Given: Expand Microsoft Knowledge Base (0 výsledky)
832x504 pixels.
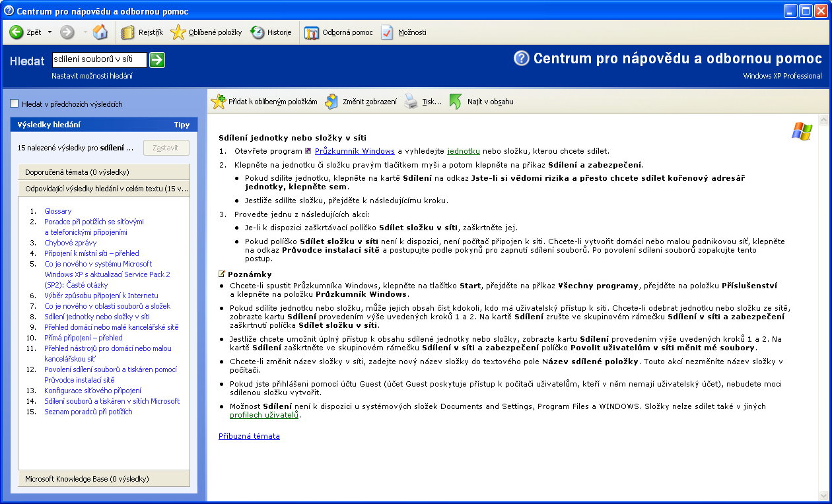Looking at the screenshot, I should [x=104, y=478].
